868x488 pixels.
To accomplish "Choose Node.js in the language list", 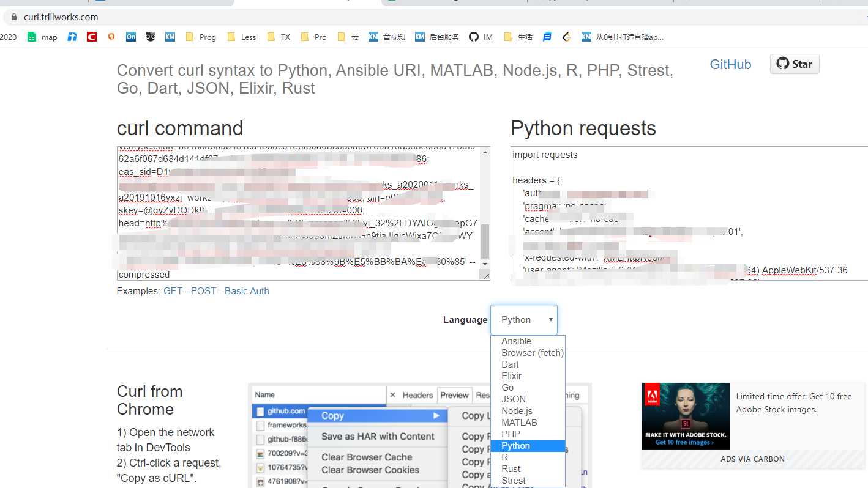I will click(x=528, y=411).
